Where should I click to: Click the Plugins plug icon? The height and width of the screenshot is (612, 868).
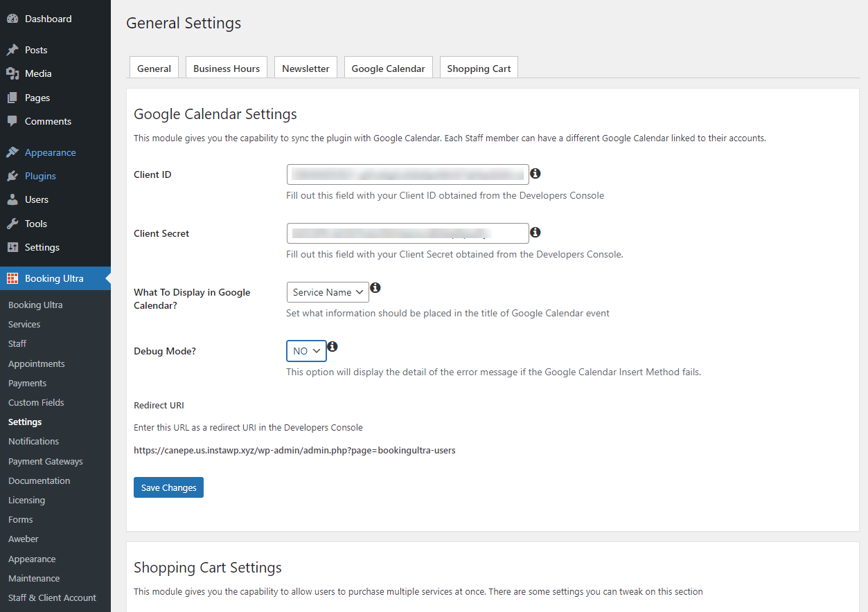coord(12,176)
